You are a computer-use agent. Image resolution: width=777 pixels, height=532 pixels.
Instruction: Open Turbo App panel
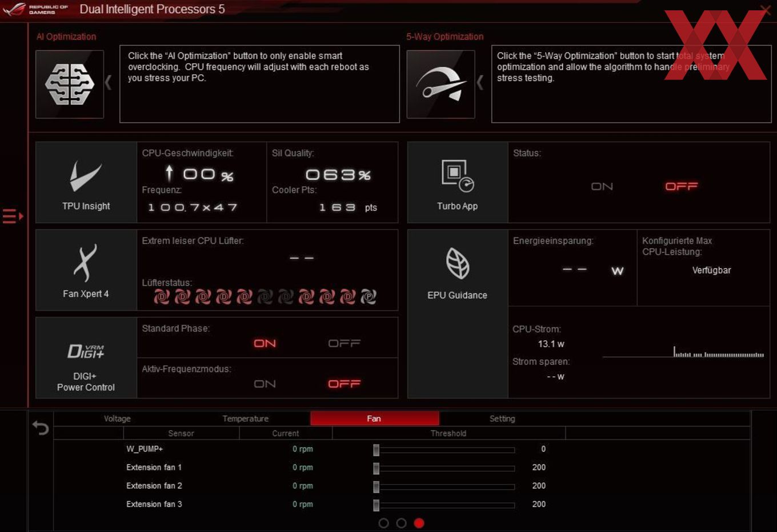tap(458, 183)
